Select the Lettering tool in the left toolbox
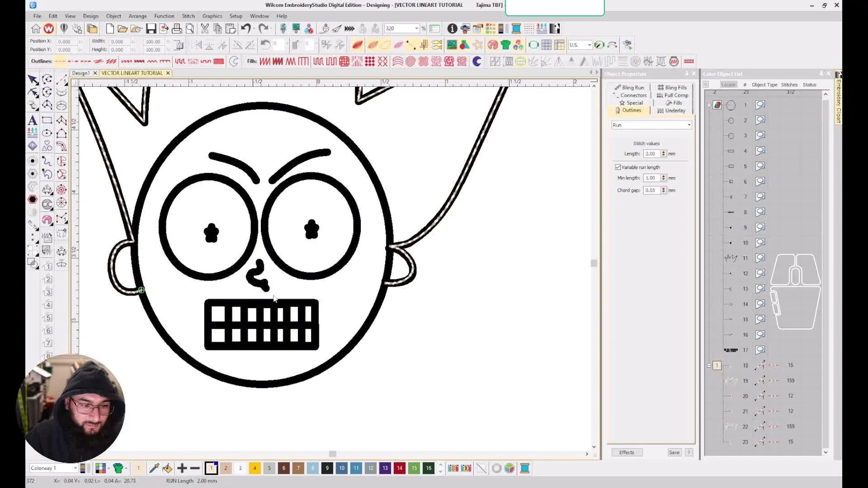The height and width of the screenshot is (488, 868). pos(33,120)
